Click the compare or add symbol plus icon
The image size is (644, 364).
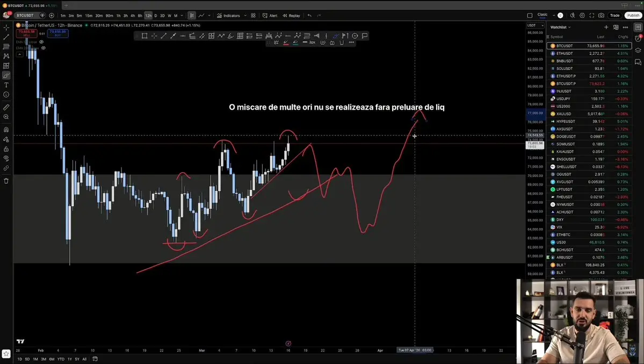click(x=52, y=15)
